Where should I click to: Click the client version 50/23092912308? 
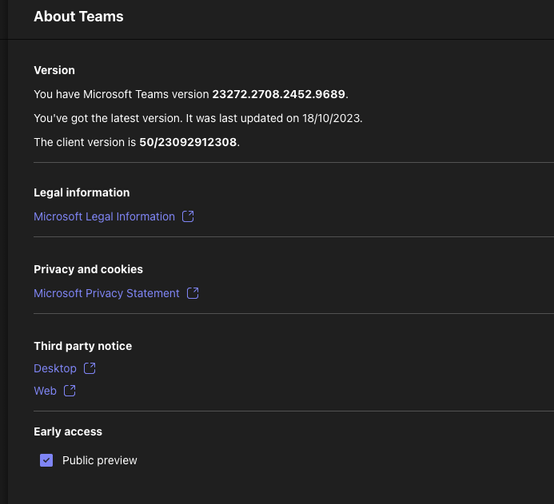pyautogui.click(x=188, y=142)
